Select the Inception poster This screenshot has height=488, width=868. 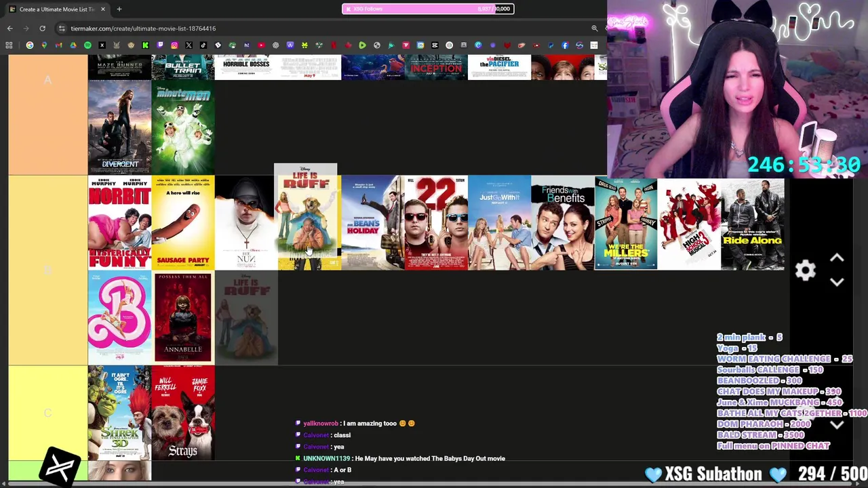pyautogui.click(x=436, y=67)
